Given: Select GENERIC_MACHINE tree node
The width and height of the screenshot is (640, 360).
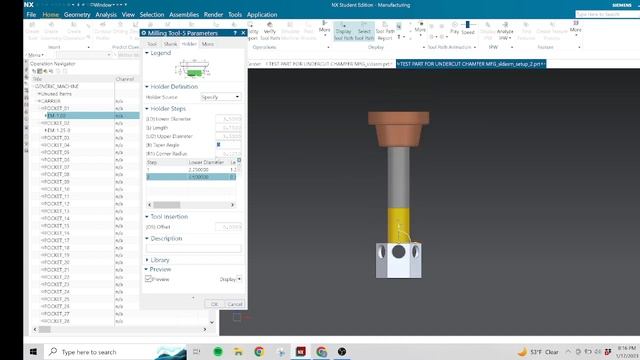Looking at the screenshot, I should [57, 87].
